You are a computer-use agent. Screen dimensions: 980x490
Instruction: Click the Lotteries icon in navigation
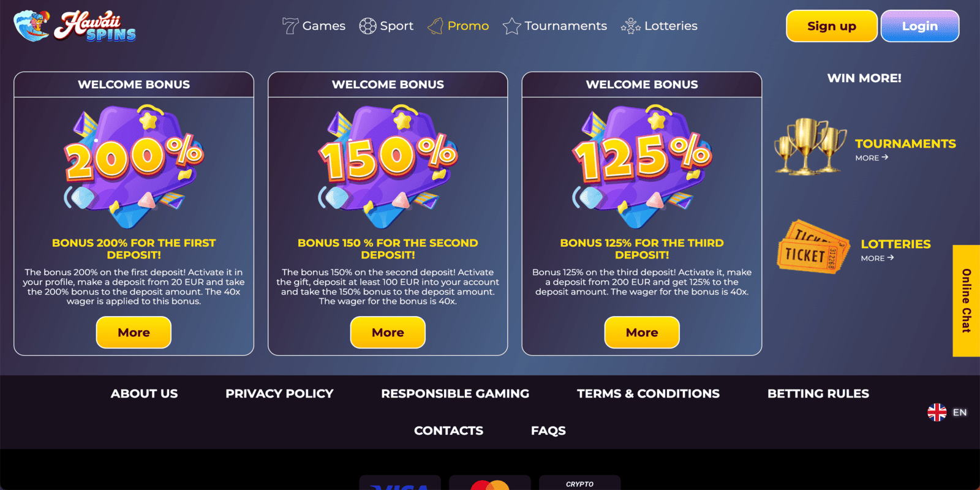(x=630, y=26)
